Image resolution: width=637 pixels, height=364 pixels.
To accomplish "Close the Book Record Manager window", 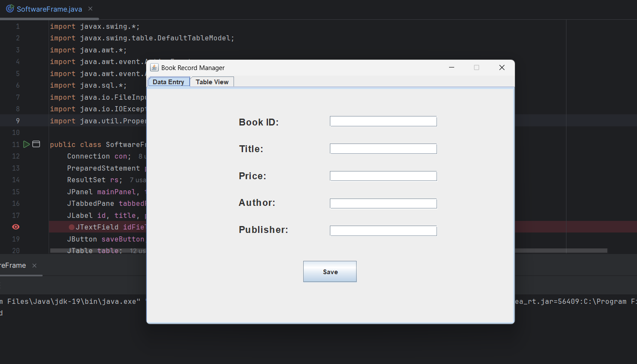I will (502, 67).
